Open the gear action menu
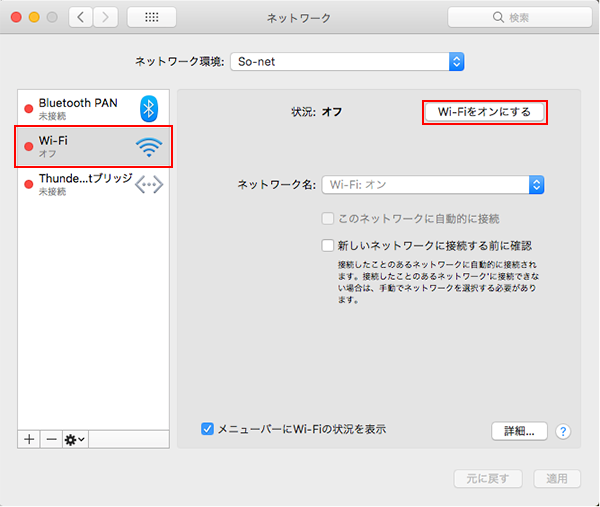 click(75, 439)
